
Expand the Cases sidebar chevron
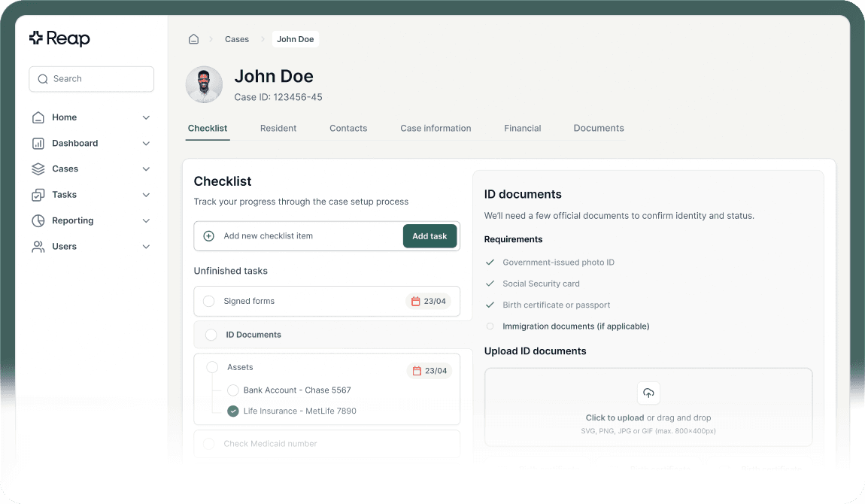click(146, 169)
